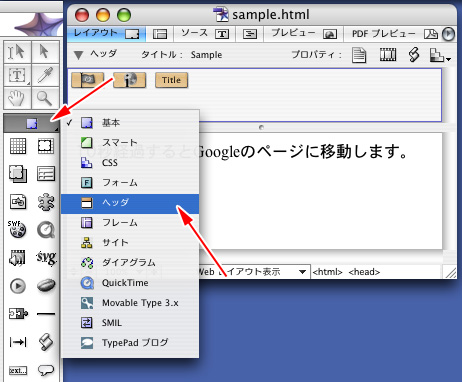Choose CSS in the palette menu
This screenshot has width=462, height=382.
[x=130, y=163]
